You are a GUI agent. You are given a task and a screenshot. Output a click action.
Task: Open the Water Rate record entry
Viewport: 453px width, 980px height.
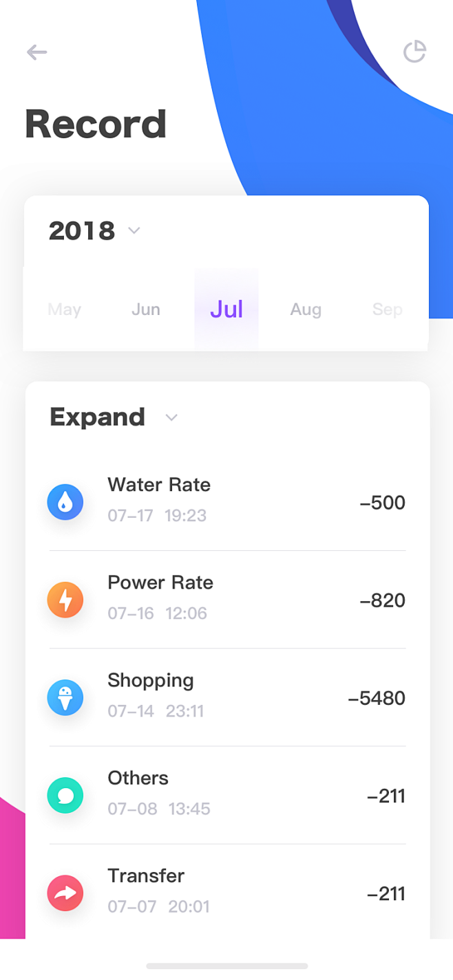(227, 502)
